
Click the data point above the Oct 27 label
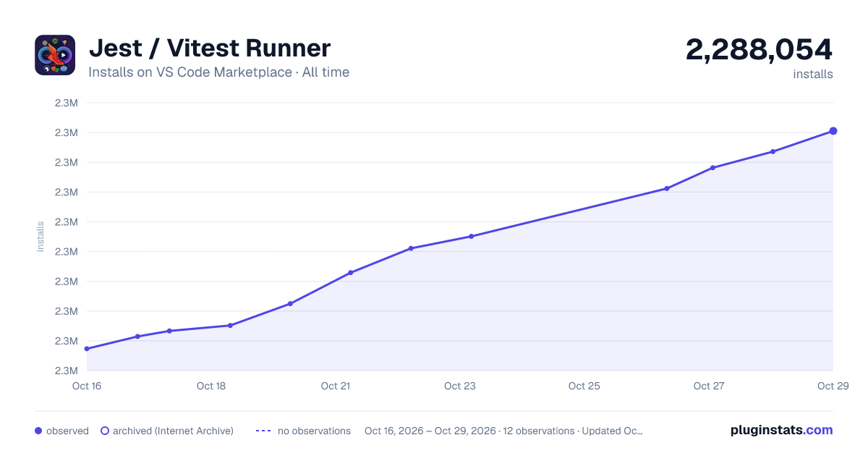tap(712, 168)
